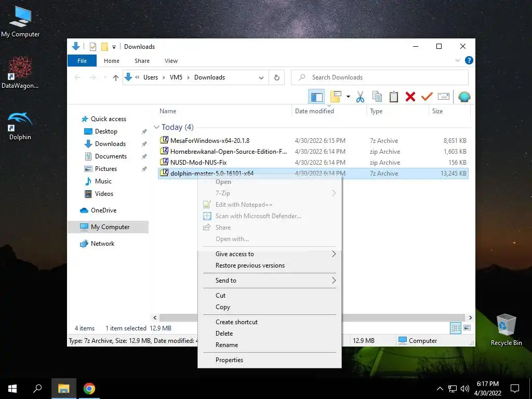Screen dimensions: 532x399
Task: Click the Chrome taskbar icon
Action: point(89,389)
